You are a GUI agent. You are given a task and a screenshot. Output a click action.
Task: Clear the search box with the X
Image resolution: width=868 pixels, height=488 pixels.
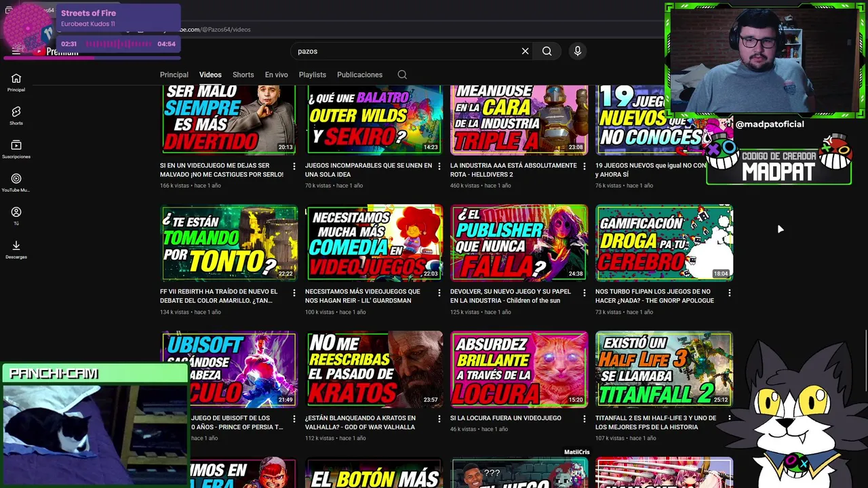[525, 51]
